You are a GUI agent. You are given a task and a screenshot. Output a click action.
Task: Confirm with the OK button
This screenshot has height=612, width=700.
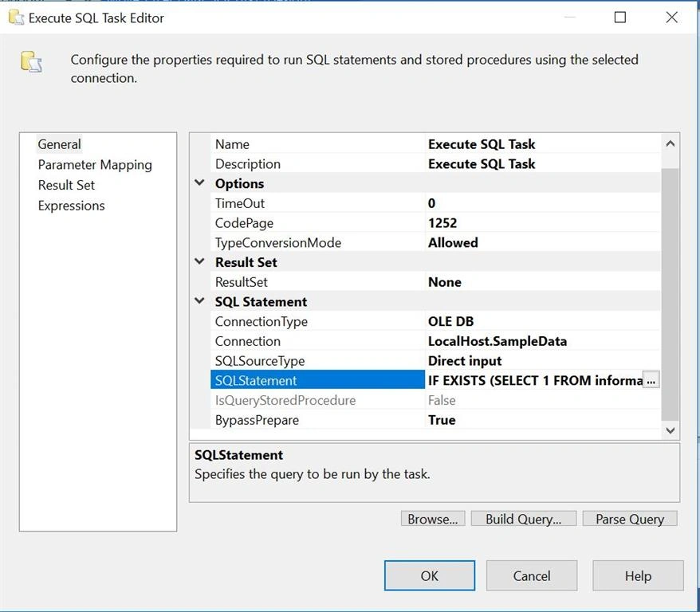coord(430,576)
